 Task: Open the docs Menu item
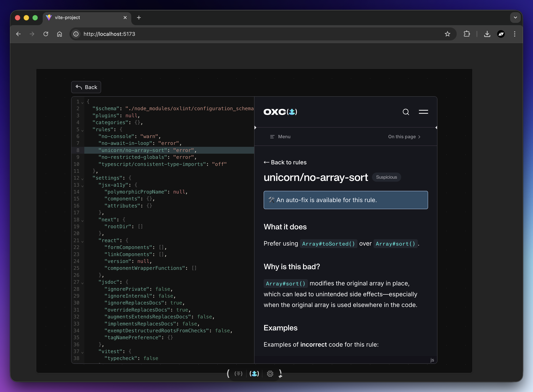[x=280, y=137]
